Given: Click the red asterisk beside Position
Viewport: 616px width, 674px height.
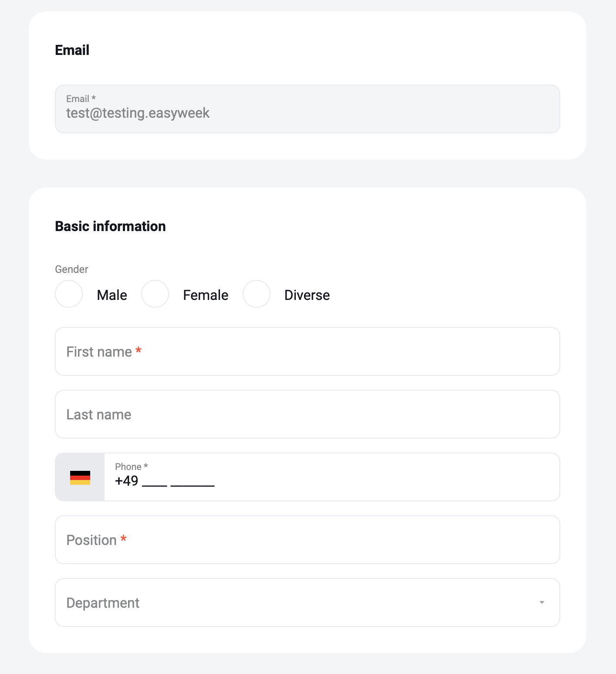Looking at the screenshot, I should (124, 538).
